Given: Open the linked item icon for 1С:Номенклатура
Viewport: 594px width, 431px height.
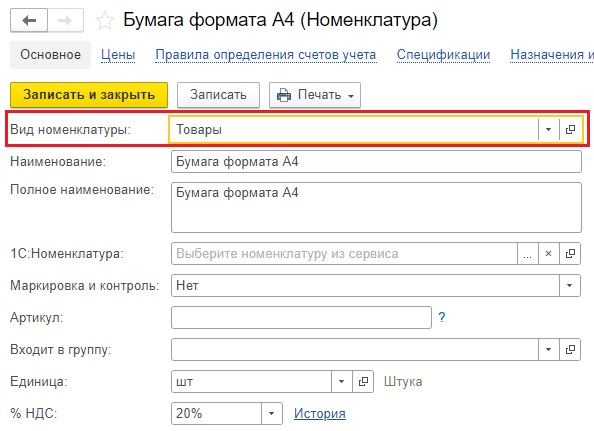Looking at the screenshot, I should pos(570,254).
